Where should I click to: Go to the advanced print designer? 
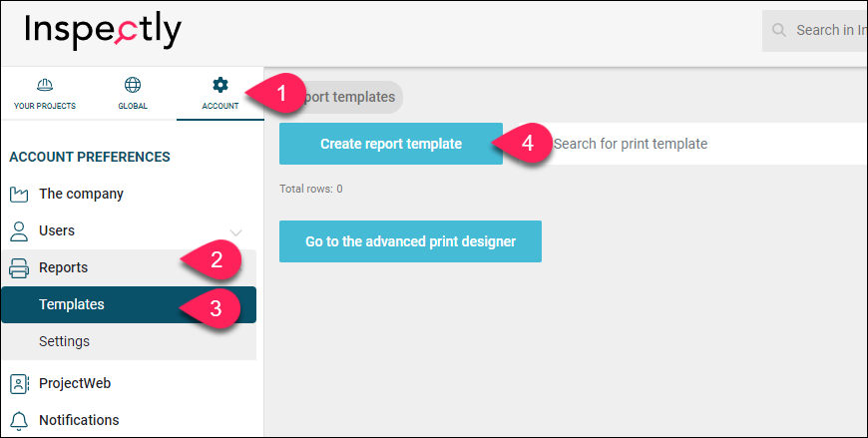410,241
